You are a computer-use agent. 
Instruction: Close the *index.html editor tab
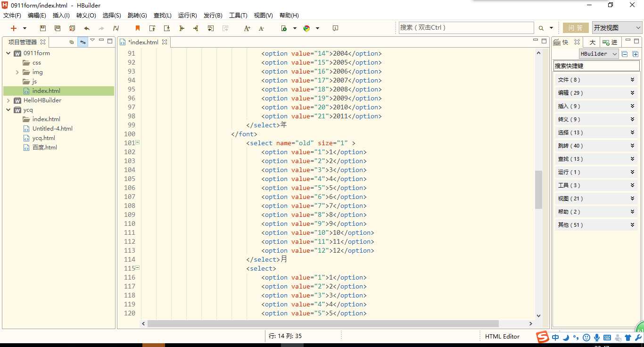click(165, 42)
